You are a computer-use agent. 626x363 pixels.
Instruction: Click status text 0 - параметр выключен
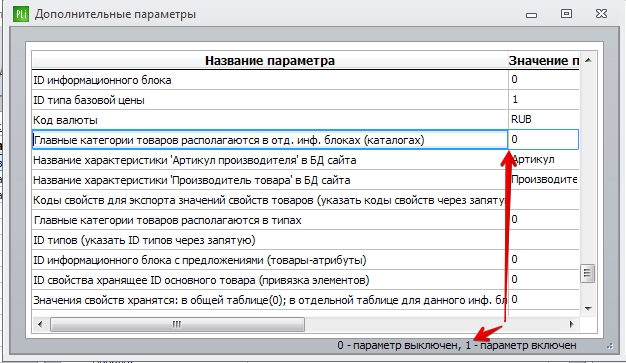(x=398, y=345)
